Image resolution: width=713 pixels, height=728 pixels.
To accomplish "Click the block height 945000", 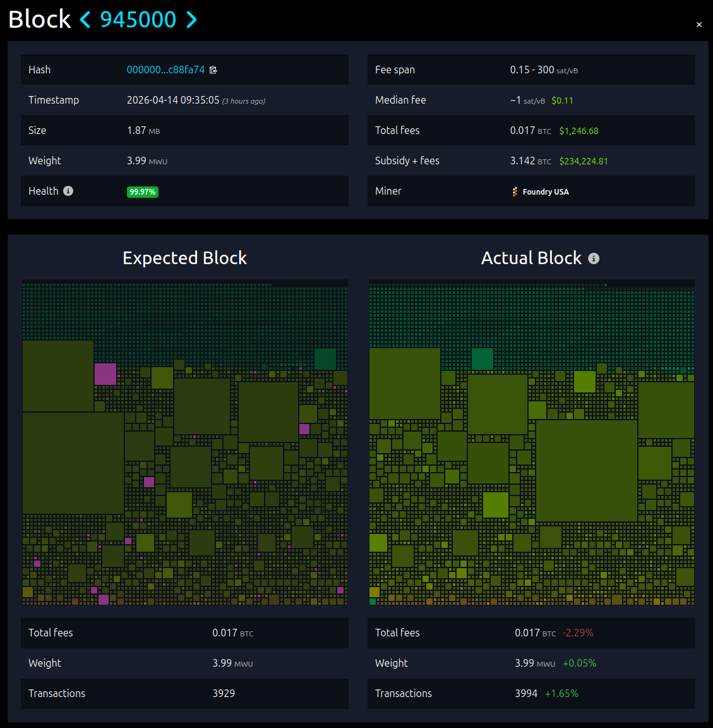I will (x=138, y=20).
